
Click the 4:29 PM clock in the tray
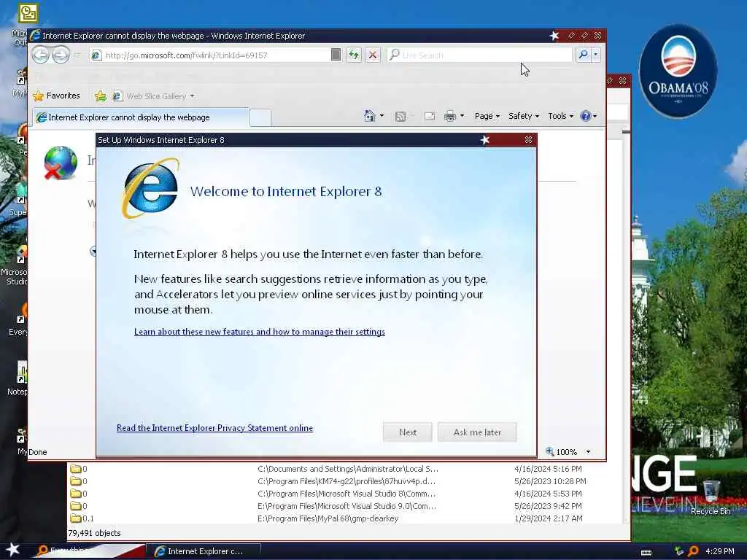719,551
